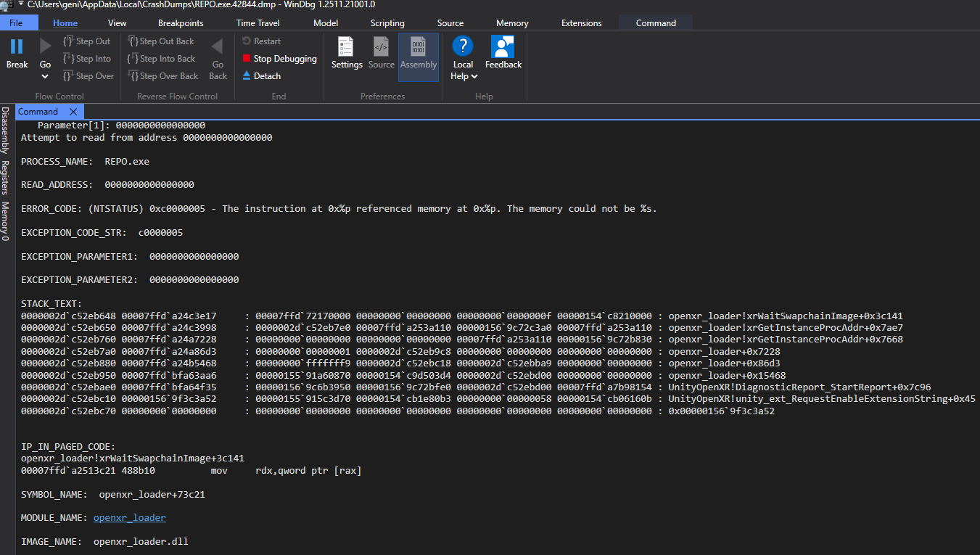The height and width of the screenshot is (555, 980).
Task: Click the Go play icon
Action: pyautogui.click(x=45, y=47)
